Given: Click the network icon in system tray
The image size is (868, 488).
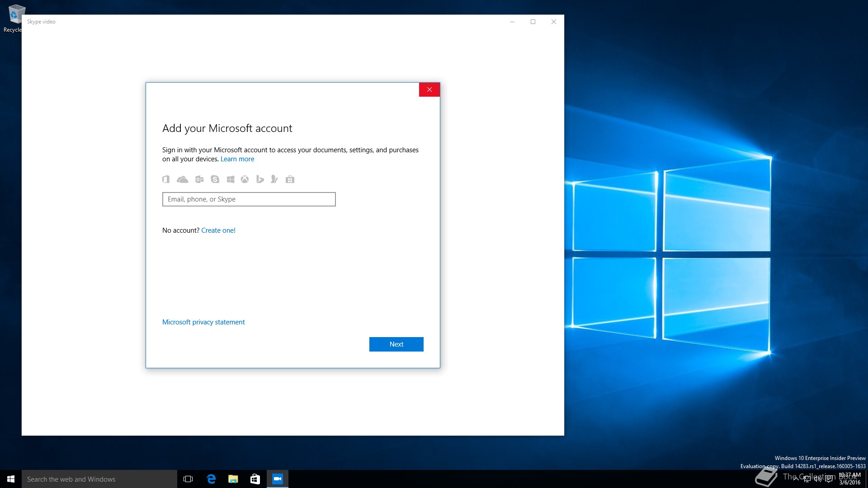Looking at the screenshot, I should (807, 479).
